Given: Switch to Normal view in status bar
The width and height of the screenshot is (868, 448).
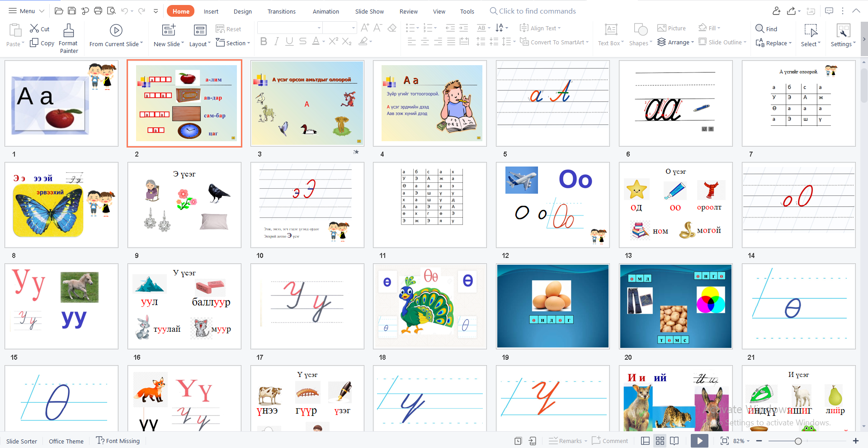Looking at the screenshot, I should coord(646,441).
